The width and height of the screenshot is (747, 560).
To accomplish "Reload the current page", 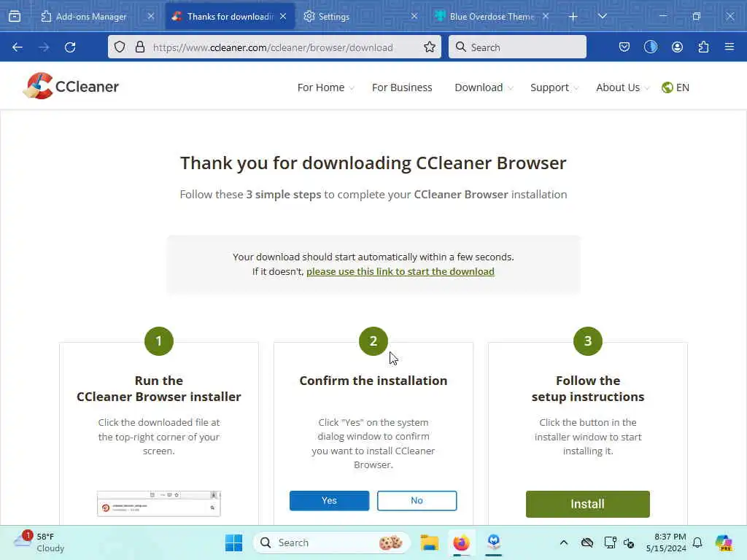I will [x=70, y=47].
